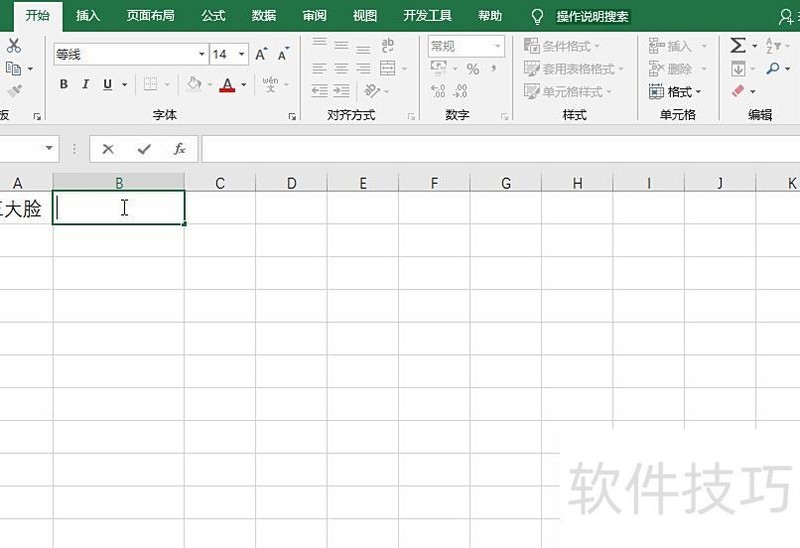Image resolution: width=800 pixels, height=548 pixels.
Task: Click the Increase Indent icon
Action: (341, 91)
